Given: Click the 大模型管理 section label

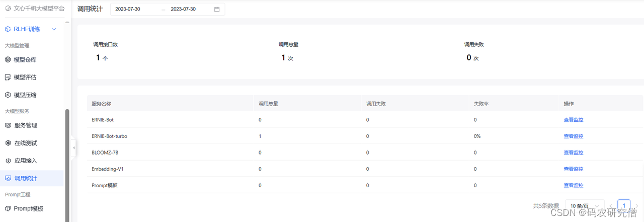Looking at the screenshot, I should 17,45.
